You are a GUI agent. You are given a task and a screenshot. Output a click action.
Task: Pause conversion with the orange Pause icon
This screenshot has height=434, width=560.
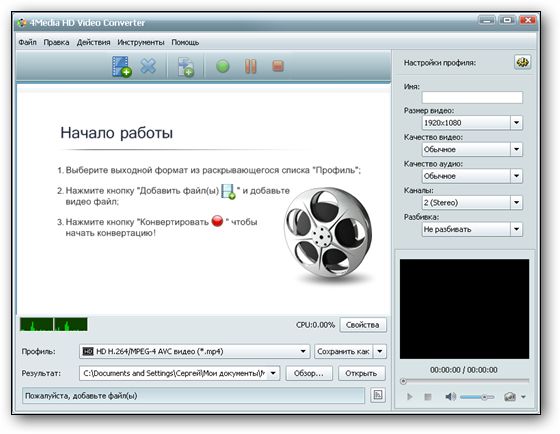[250, 66]
